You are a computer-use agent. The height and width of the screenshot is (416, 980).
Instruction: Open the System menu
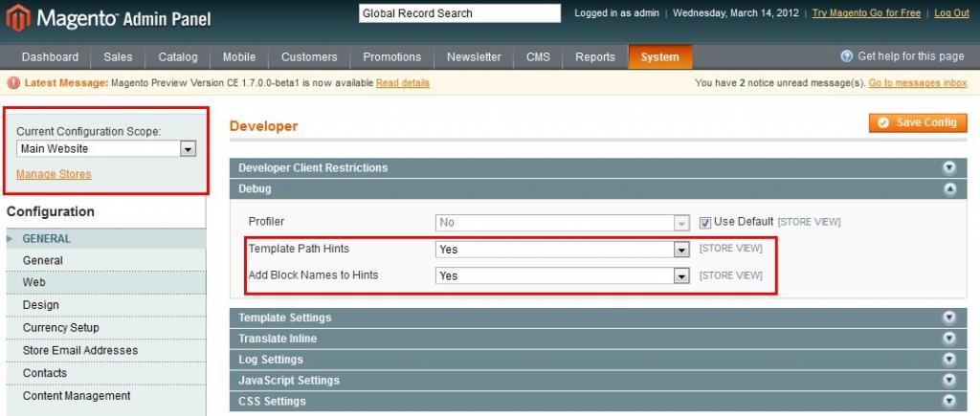click(660, 56)
